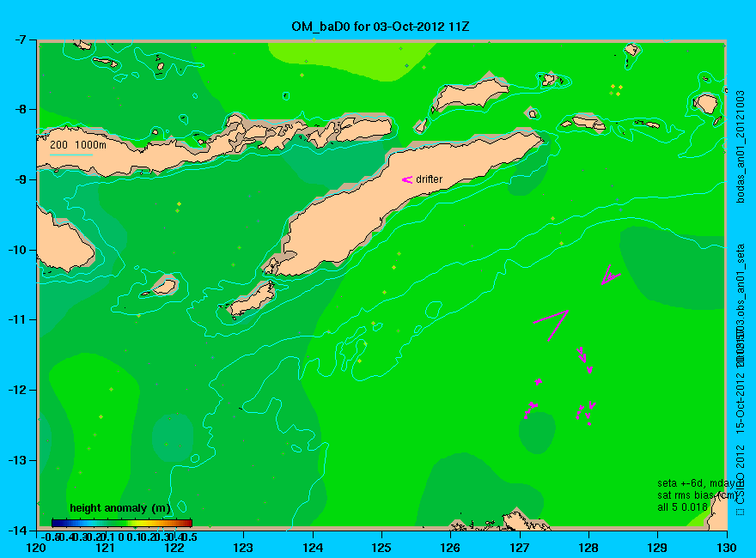Select the '200 1000m' bathymetry legend text
The width and height of the screenshot is (756, 558).
click(x=78, y=144)
